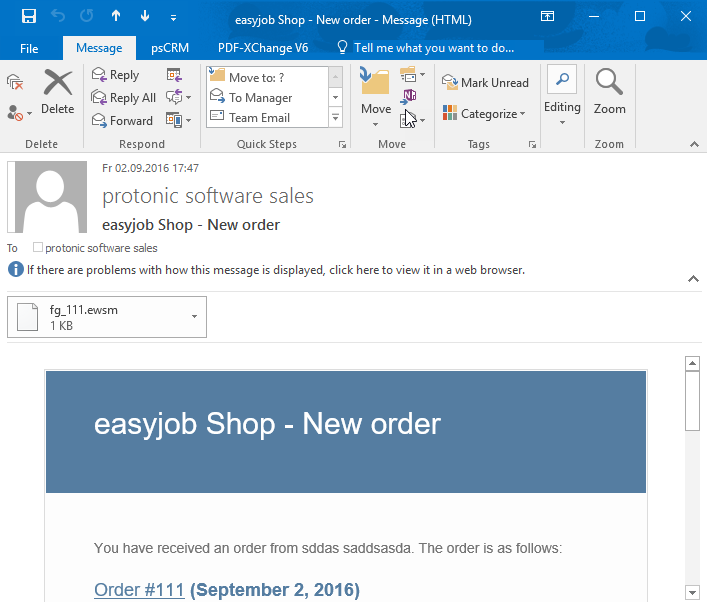Screen dimensions: 707x609
Task: Click Reply All in Respond group
Action: tap(124, 98)
